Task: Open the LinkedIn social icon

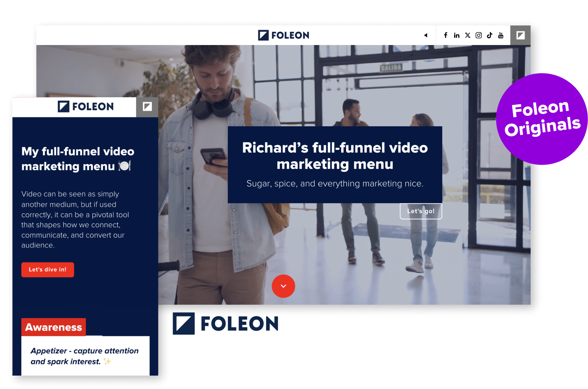Action: pos(456,35)
